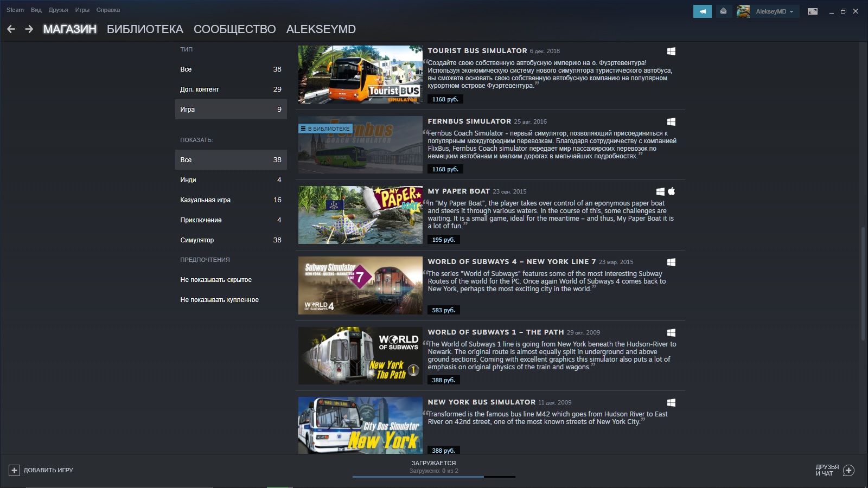Screen dimensions: 868x488
Task: Open Fernbus Simulator thumbnail
Action: [x=360, y=145]
